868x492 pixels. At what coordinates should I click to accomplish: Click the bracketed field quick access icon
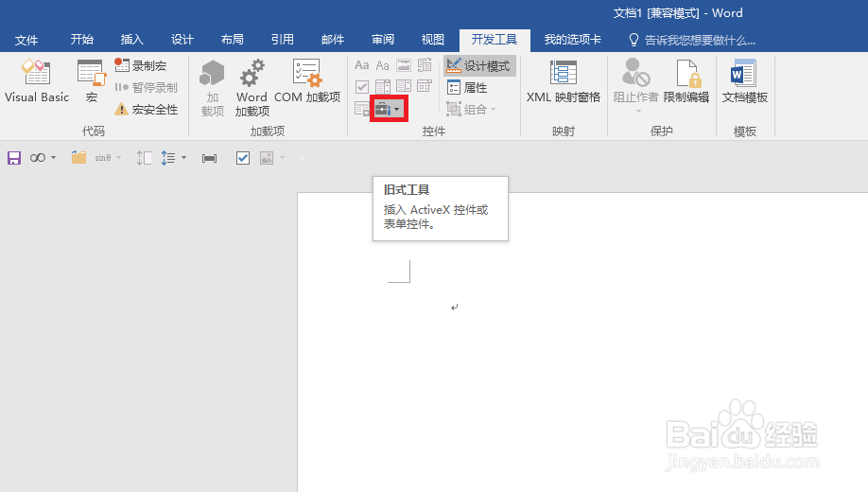pos(209,158)
